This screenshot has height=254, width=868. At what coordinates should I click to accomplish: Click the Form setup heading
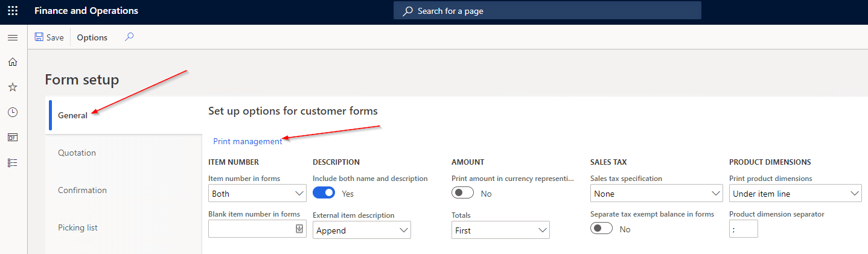coord(82,80)
